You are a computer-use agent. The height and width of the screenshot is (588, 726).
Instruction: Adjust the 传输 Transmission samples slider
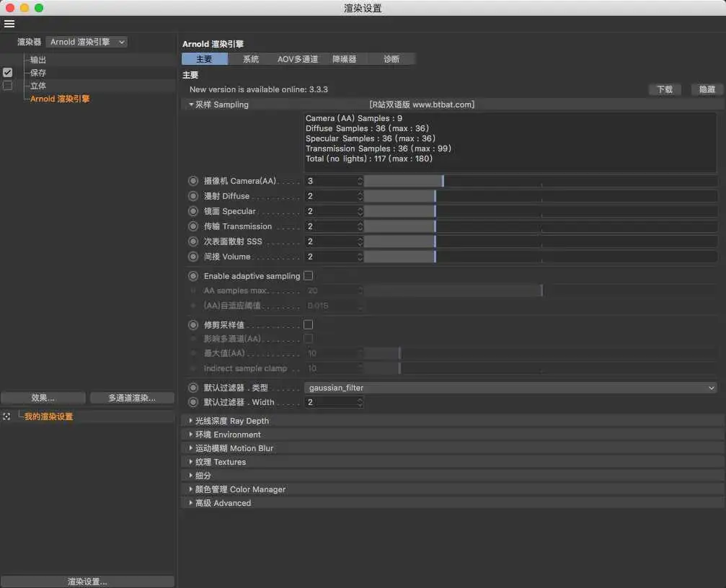(x=540, y=226)
